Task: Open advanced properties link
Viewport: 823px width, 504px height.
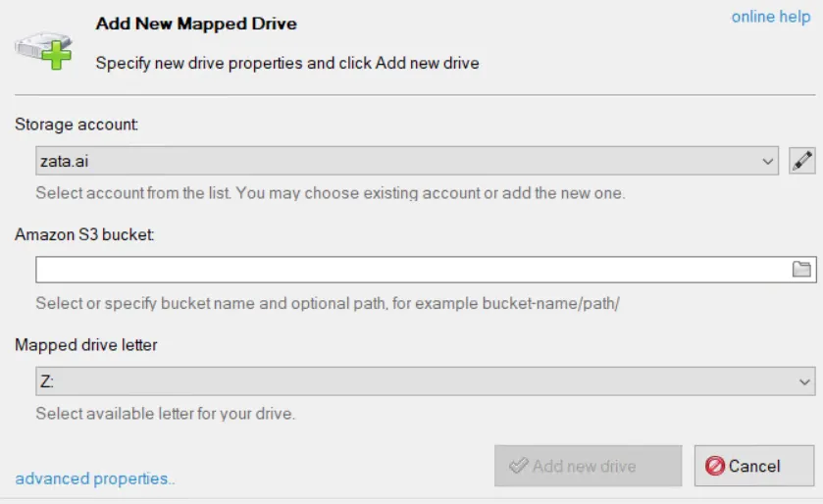Action: click(94, 479)
